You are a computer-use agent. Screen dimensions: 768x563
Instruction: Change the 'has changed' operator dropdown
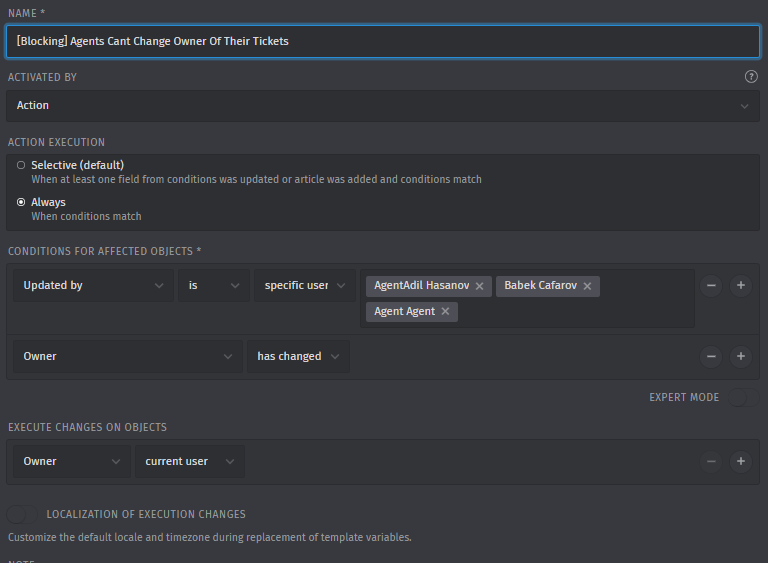click(x=298, y=356)
